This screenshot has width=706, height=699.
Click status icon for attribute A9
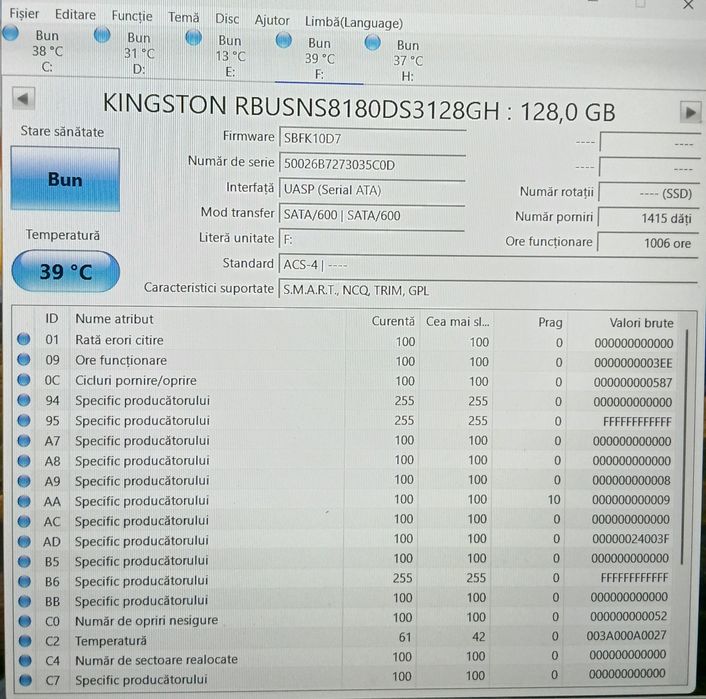[x=24, y=481]
